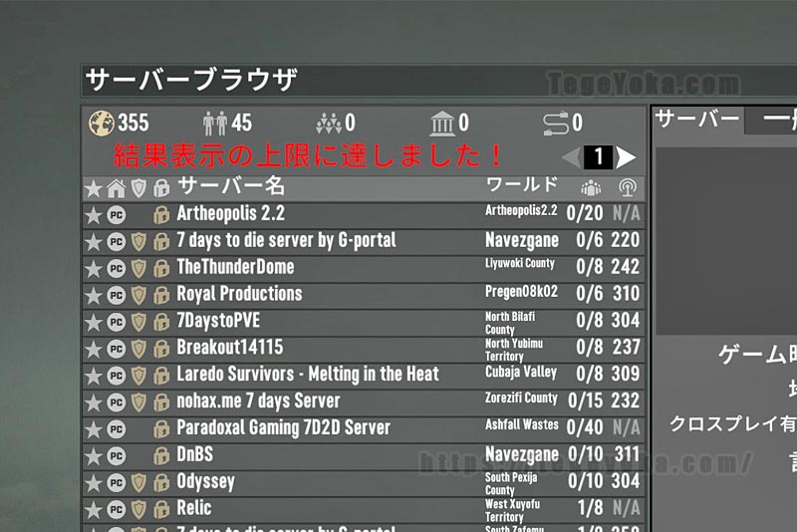Favorite the nohax.me 7 days Server star
The image size is (797, 532).
(x=94, y=402)
